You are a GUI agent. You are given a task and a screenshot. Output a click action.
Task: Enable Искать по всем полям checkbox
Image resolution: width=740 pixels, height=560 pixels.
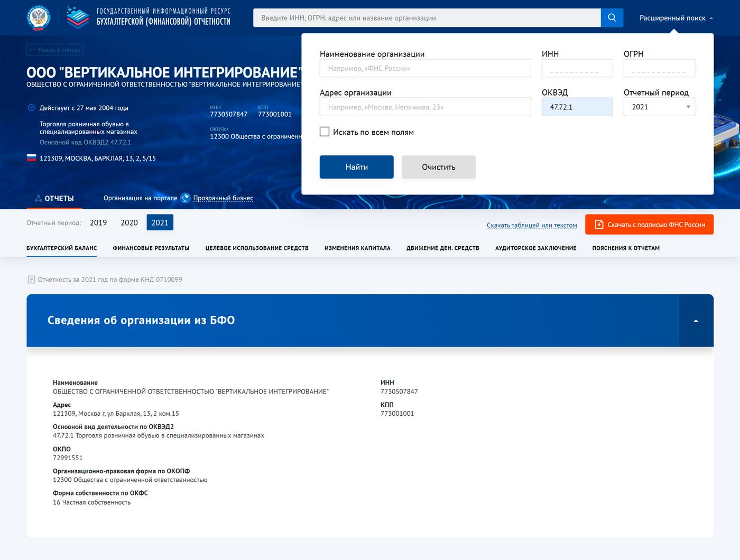[x=325, y=132]
